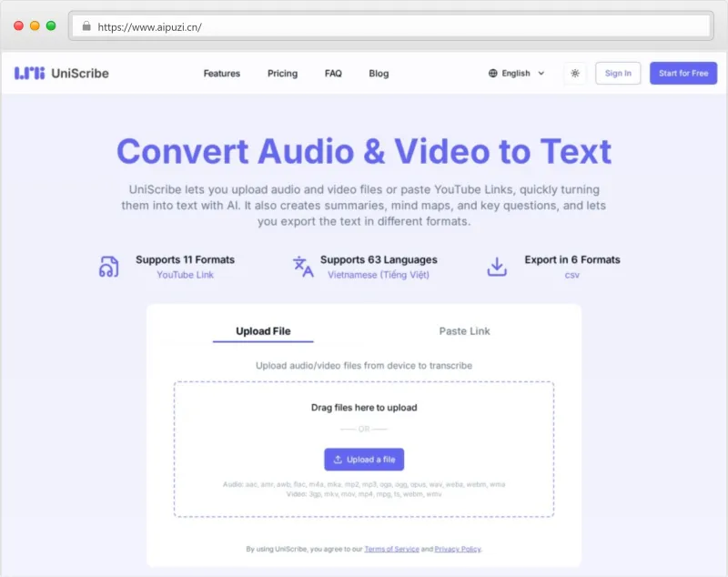Open the FAQ section

333,74
